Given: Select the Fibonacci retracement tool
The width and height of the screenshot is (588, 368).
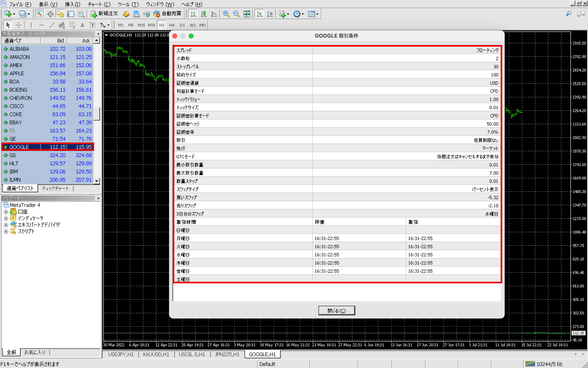Looking at the screenshot, I should 72,25.
